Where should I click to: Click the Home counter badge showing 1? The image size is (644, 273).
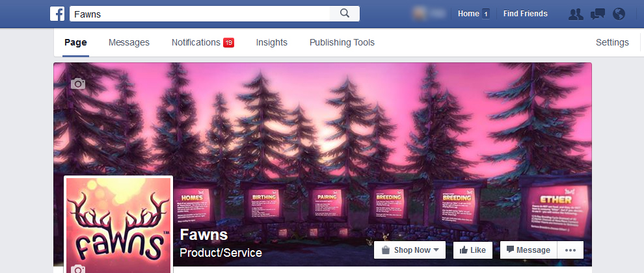(x=485, y=14)
